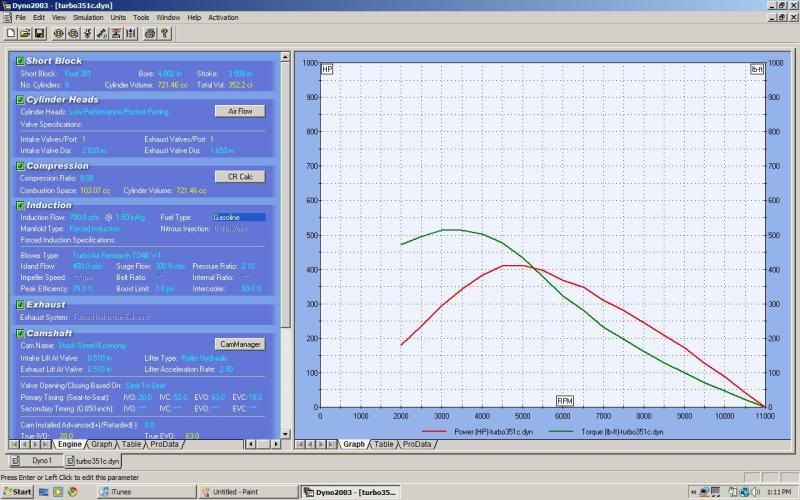Toggle the Short Block checkbox
The image size is (800, 500).
pos(20,61)
